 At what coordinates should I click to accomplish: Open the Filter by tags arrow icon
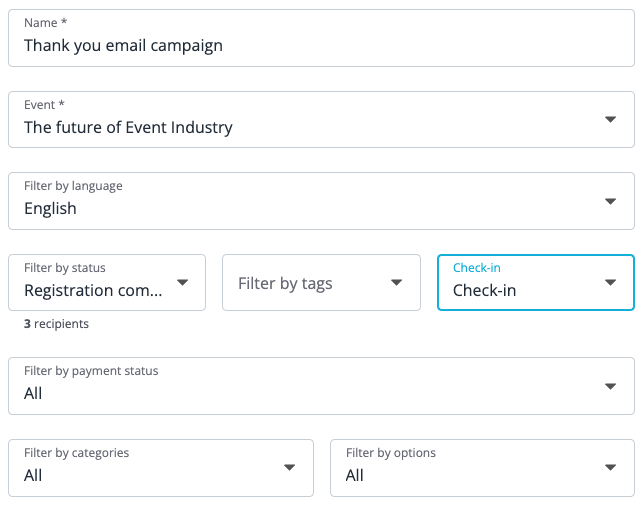[396, 282]
